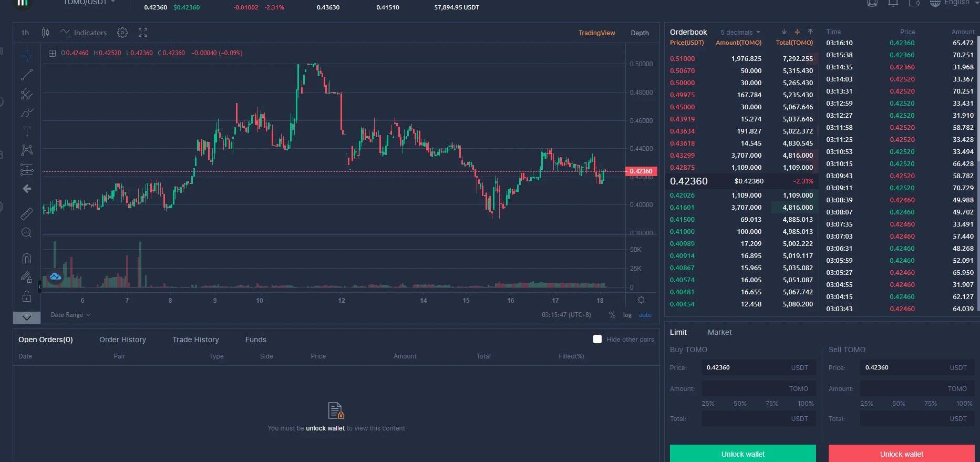Expand the Date Range menu
The image size is (980, 462).
tap(70, 315)
